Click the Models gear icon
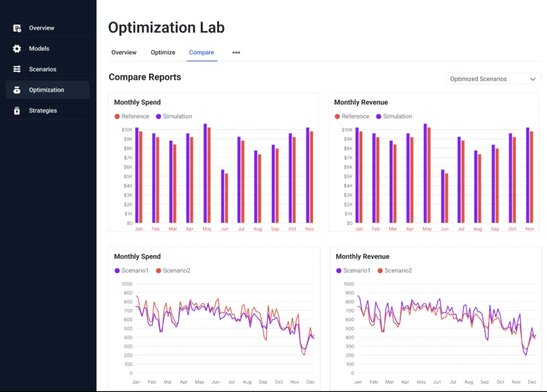Viewport: 547px width, 392px height. point(17,49)
